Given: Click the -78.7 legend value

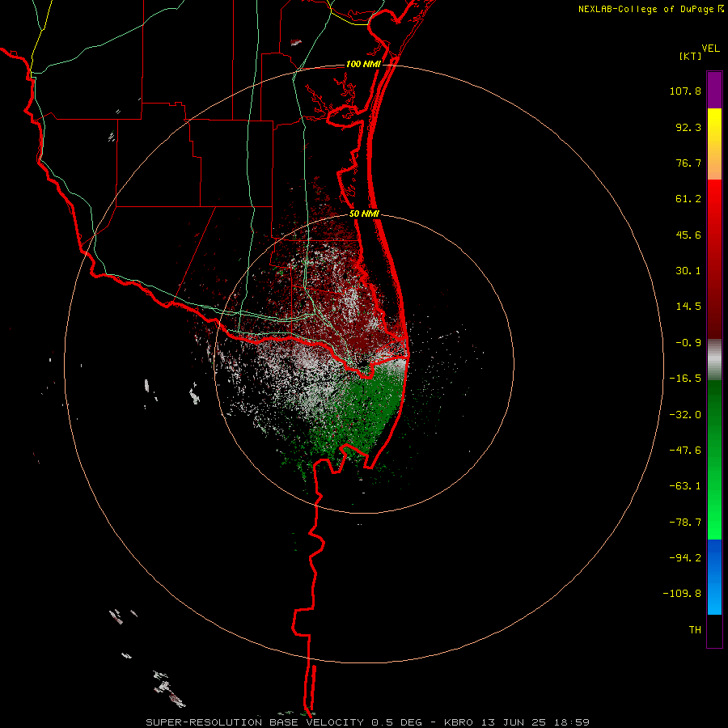Looking at the screenshot, I should (x=685, y=523).
